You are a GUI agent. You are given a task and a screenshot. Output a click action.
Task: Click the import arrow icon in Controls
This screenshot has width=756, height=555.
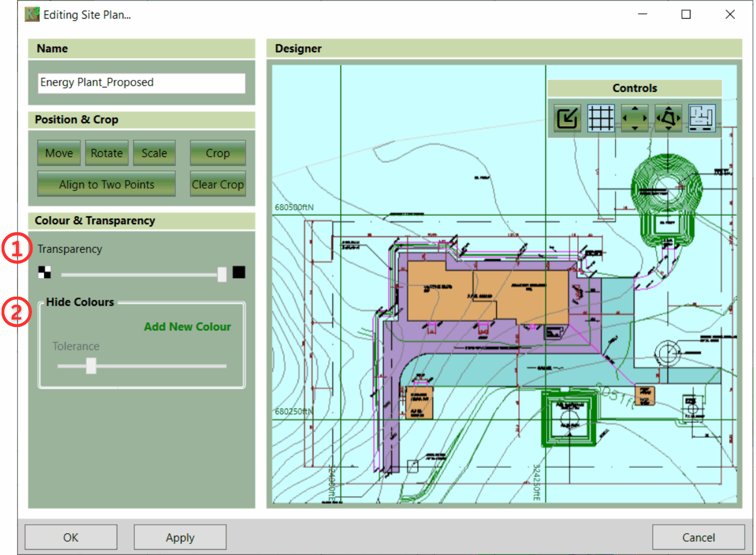[x=567, y=118]
